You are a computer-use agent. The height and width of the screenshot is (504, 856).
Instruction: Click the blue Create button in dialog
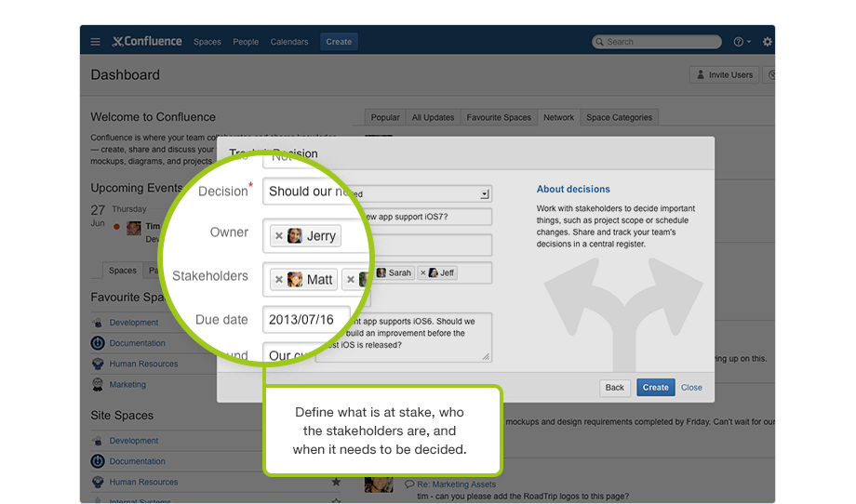[656, 387]
